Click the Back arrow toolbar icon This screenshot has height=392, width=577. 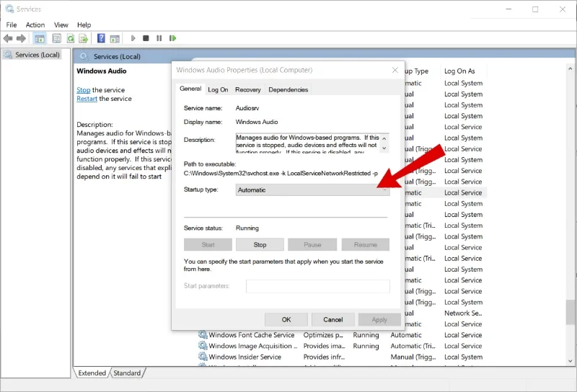pos(8,38)
